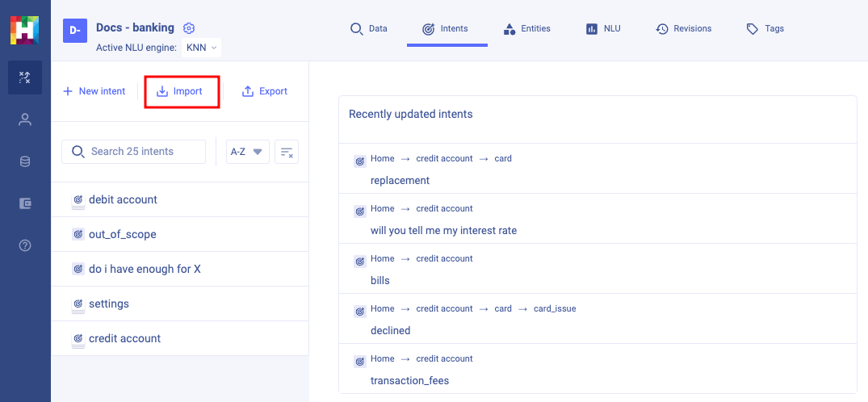Open the database sidebar icon
868x402 pixels.
(x=25, y=161)
